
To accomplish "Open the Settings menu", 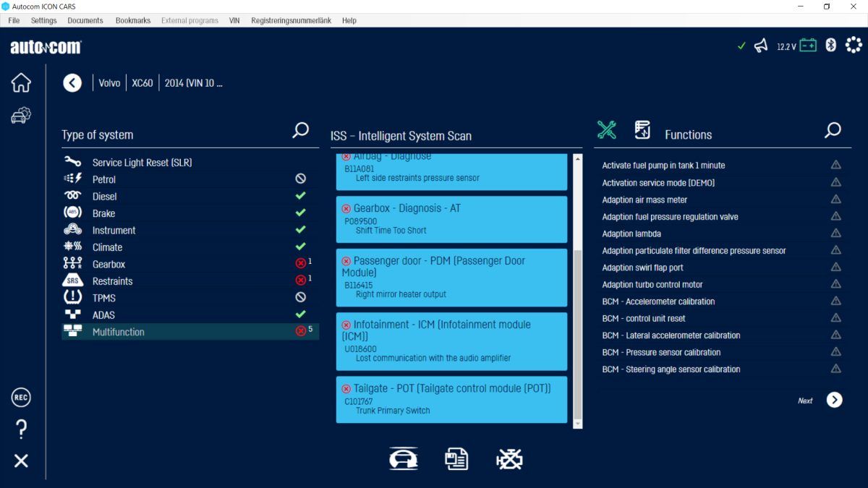I will (43, 20).
